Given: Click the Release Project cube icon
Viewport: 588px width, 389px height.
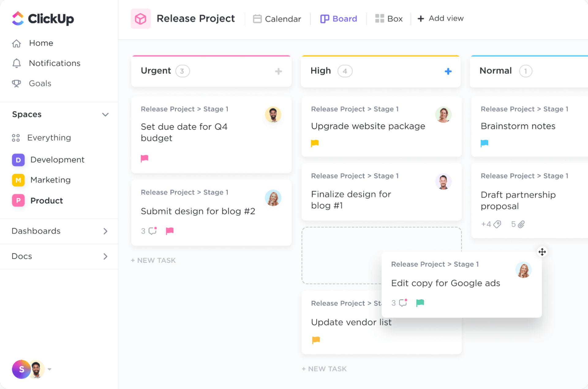Looking at the screenshot, I should 141,19.
